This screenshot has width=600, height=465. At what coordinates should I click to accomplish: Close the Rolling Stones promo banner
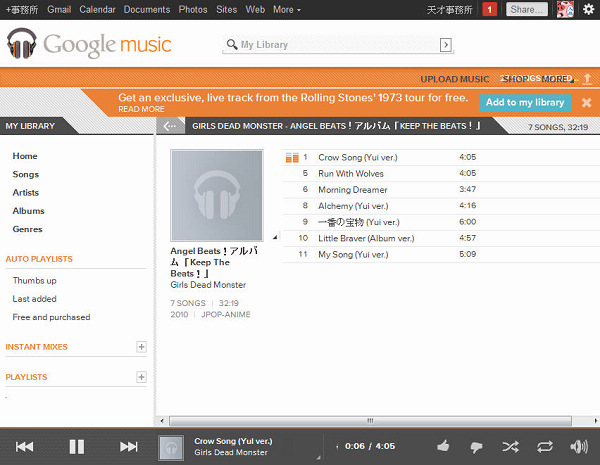point(586,103)
